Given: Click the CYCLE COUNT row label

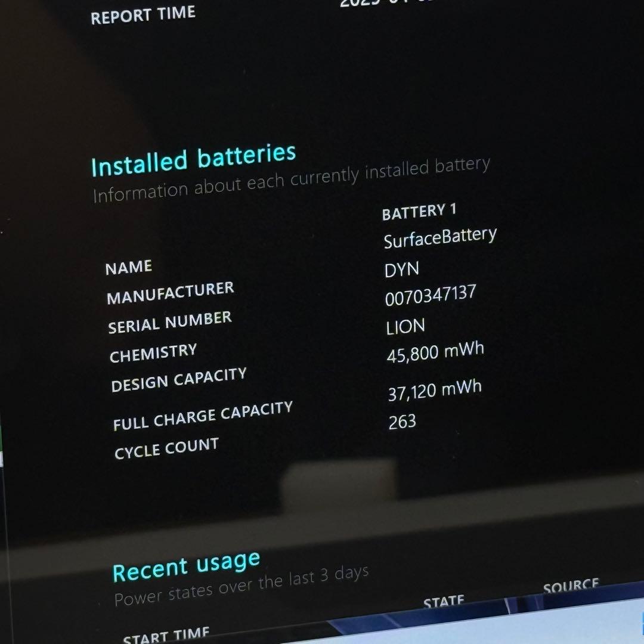Looking at the screenshot, I should tap(166, 448).
